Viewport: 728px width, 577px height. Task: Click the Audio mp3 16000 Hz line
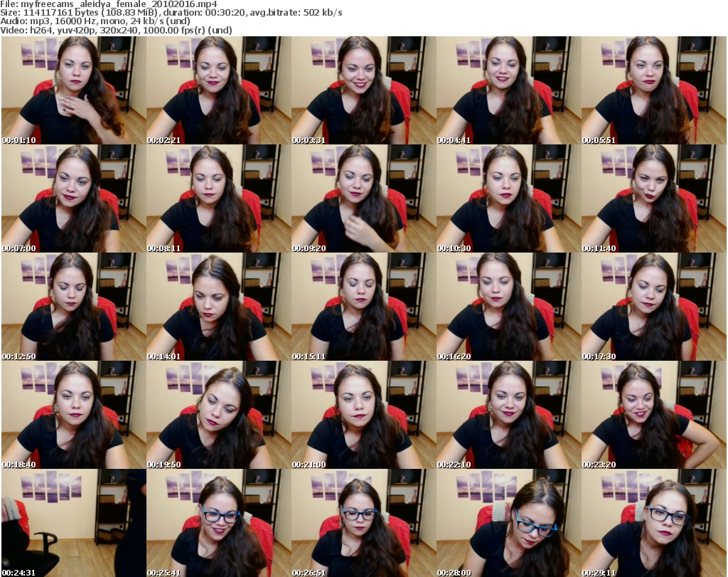(95, 21)
